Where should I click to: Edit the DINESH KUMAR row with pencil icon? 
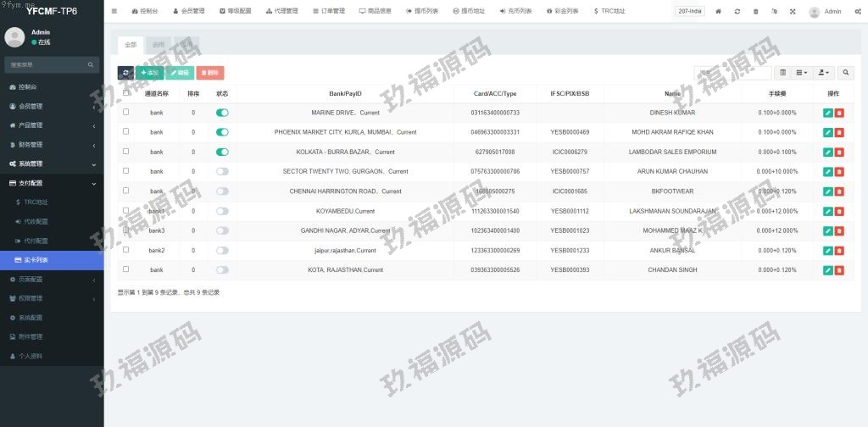827,113
